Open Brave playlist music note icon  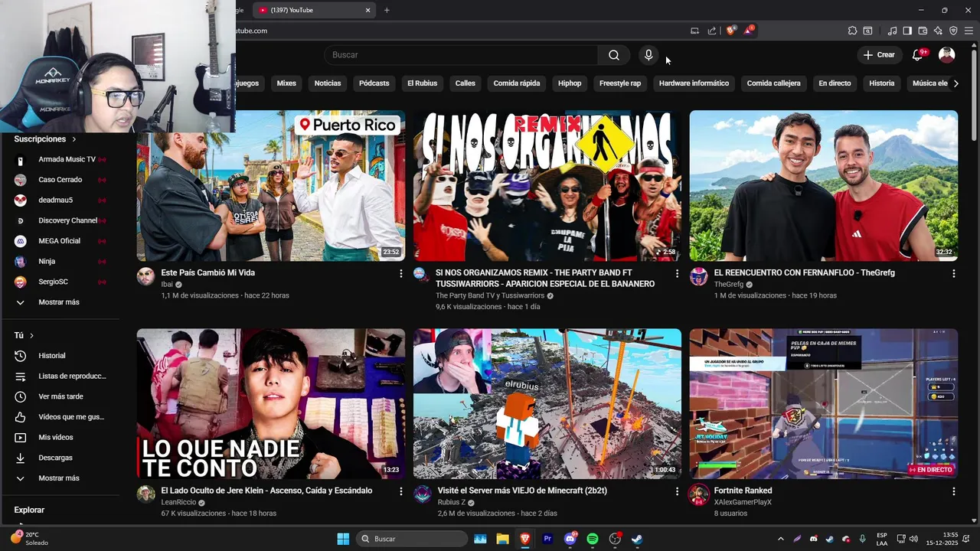tap(892, 31)
